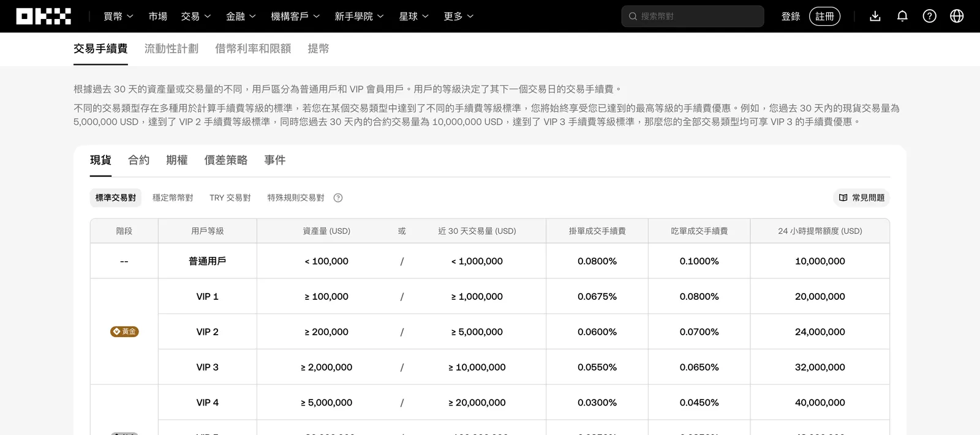Viewport: 980px width, 435px height.
Task: Open the notifications bell icon
Action: coord(902,17)
